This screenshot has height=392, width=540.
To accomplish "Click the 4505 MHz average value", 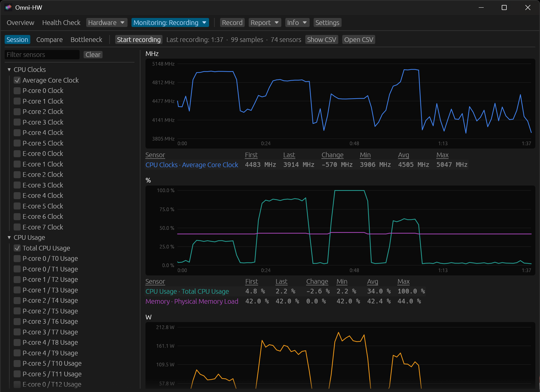I will click(x=413, y=165).
